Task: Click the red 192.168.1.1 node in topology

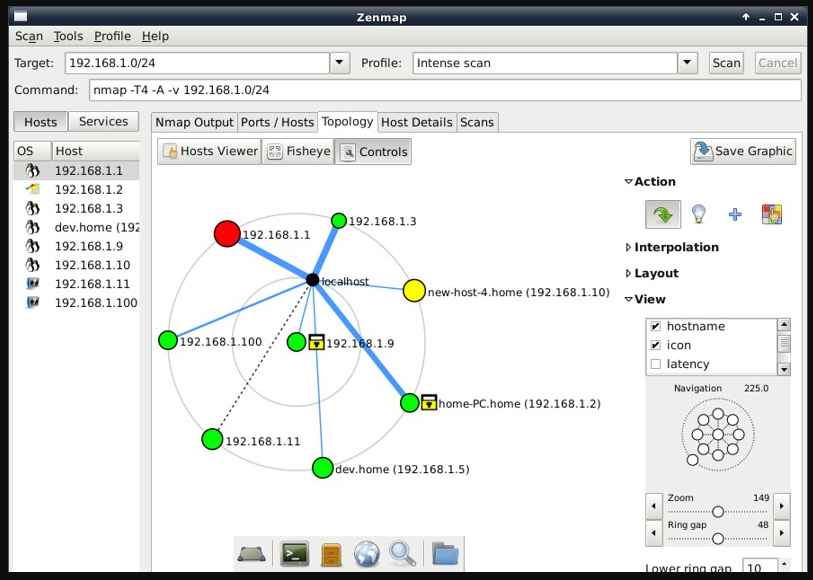Action: (227, 233)
